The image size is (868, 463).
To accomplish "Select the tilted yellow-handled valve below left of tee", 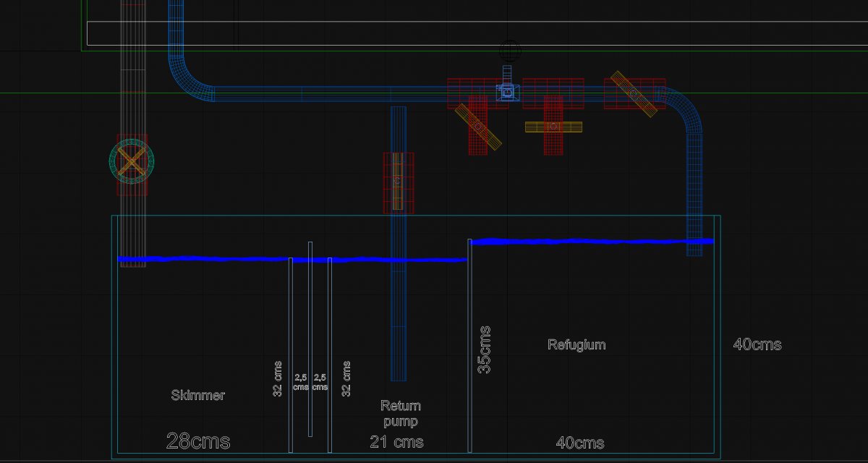I will click(478, 127).
